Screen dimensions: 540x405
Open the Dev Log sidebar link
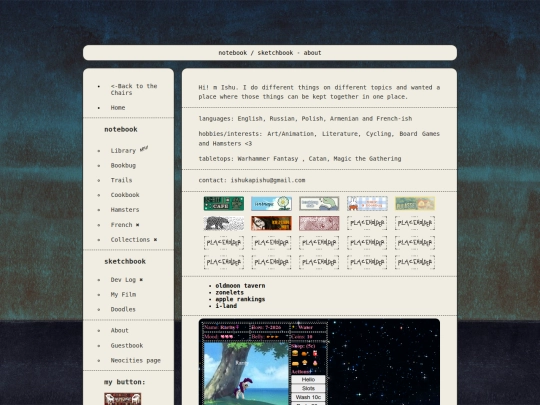[x=123, y=280]
